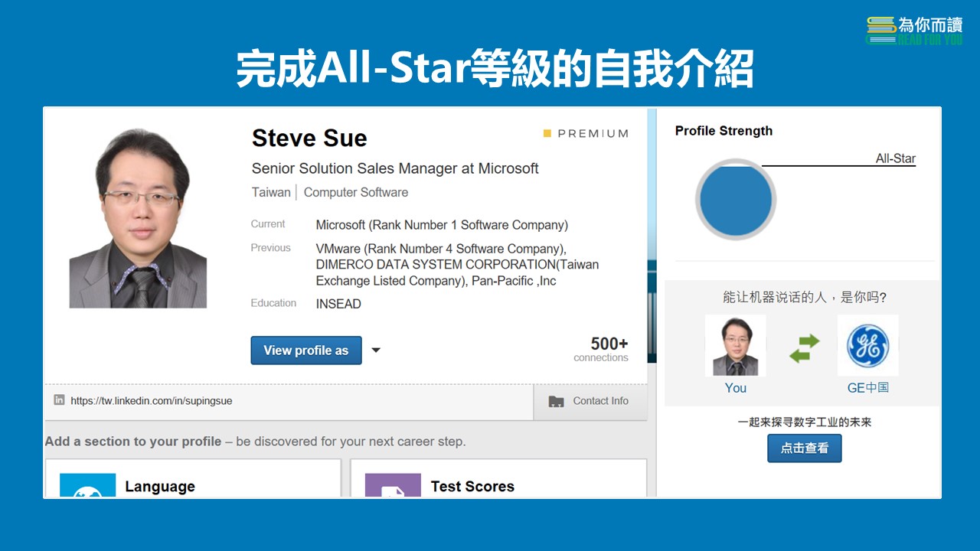The width and height of the screenshot is (980, 551).
Task: Click the GE中国 link under the logo
Action: (867, 388)
